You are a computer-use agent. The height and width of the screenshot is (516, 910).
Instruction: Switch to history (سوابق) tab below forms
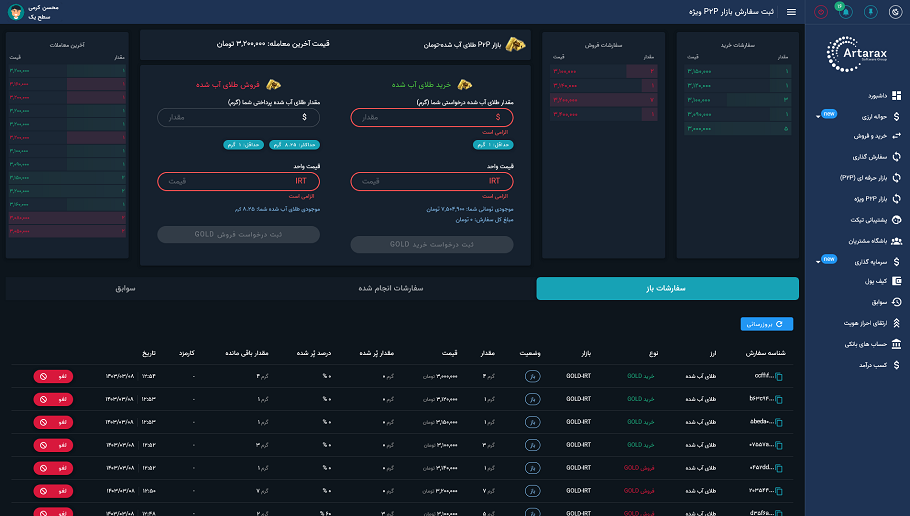(125, 288)
